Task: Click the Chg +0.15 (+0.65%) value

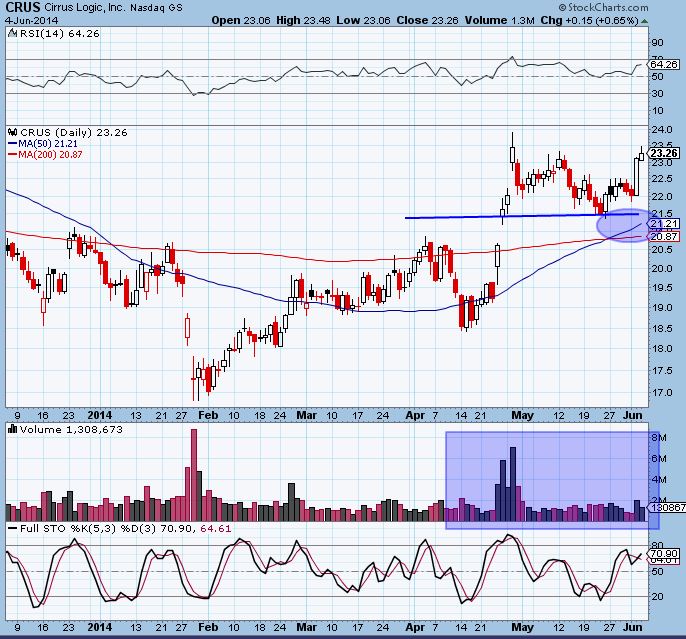Action: point(589,20)
